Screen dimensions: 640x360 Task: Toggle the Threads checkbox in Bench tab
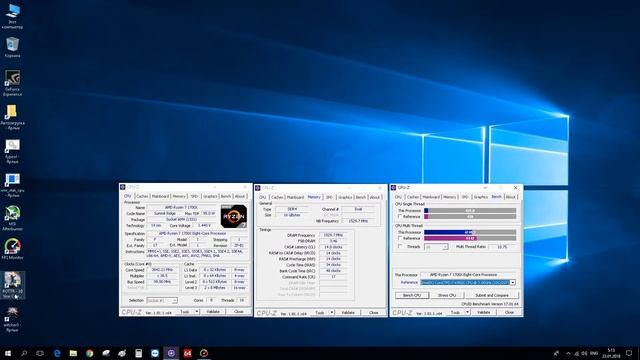(x=400, y=247)
